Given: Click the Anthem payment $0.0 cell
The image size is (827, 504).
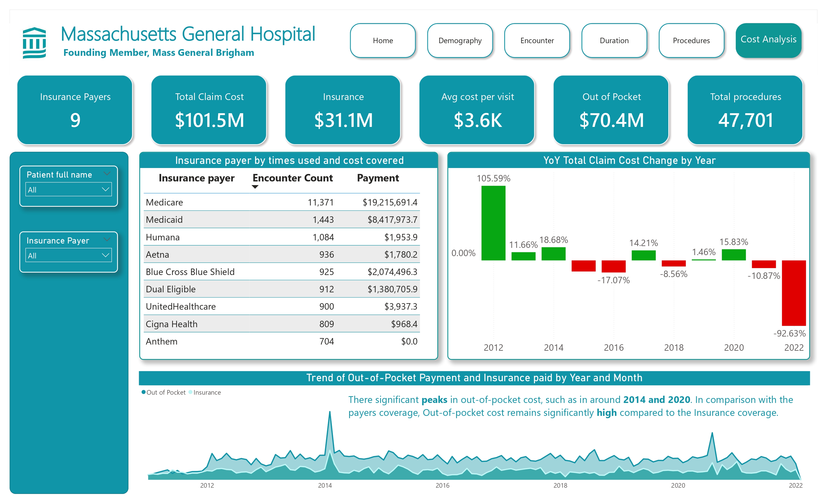Looking at the screenshot, I should 409,342.
